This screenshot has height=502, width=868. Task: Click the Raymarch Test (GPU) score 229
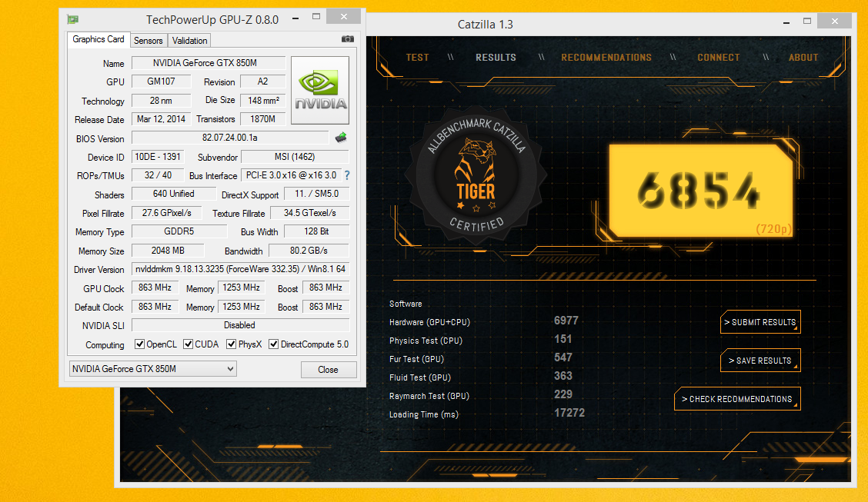point(563,394)
